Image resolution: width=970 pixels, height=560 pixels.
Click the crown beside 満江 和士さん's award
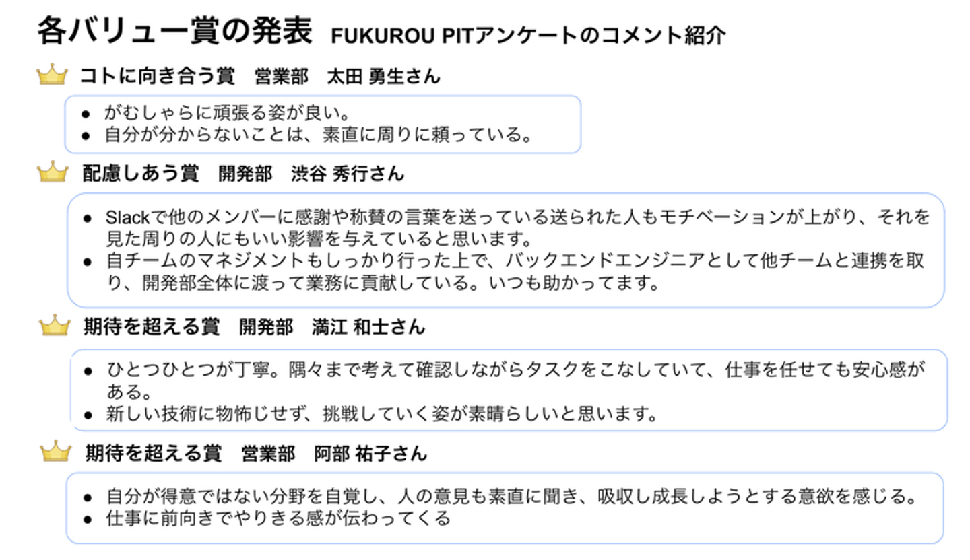pyautogui.click(x=55, y=326)
